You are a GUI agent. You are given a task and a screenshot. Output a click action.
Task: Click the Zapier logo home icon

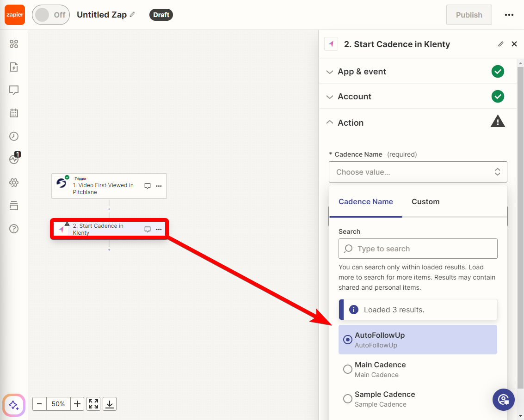click(15, 15)
